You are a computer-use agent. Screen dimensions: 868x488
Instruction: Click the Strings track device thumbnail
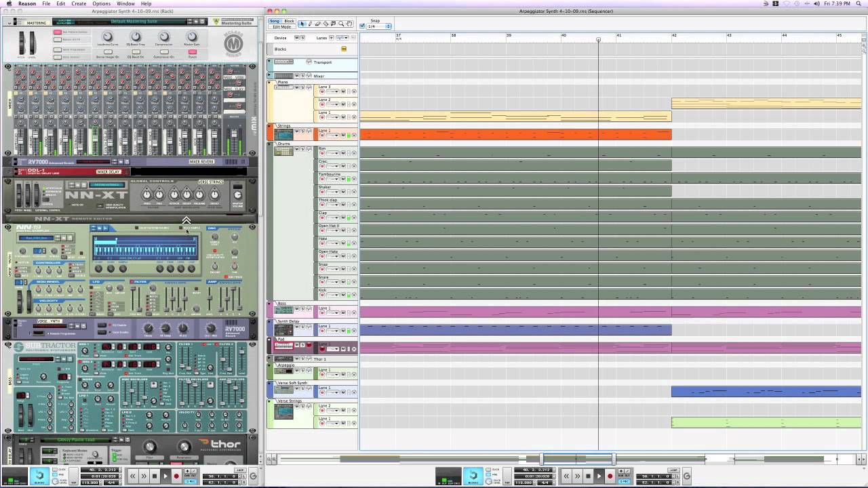coord(283,134)
